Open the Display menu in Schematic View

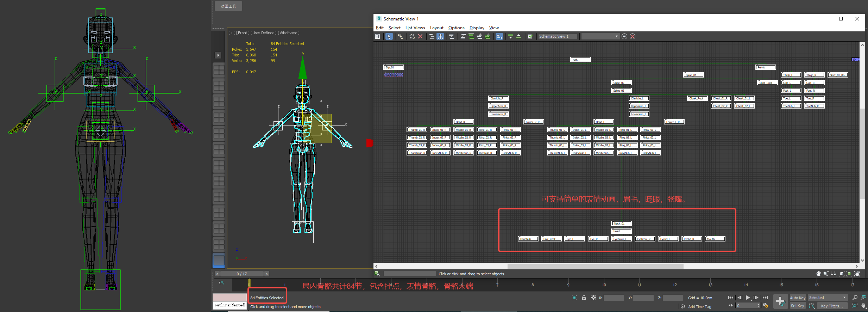477,28
